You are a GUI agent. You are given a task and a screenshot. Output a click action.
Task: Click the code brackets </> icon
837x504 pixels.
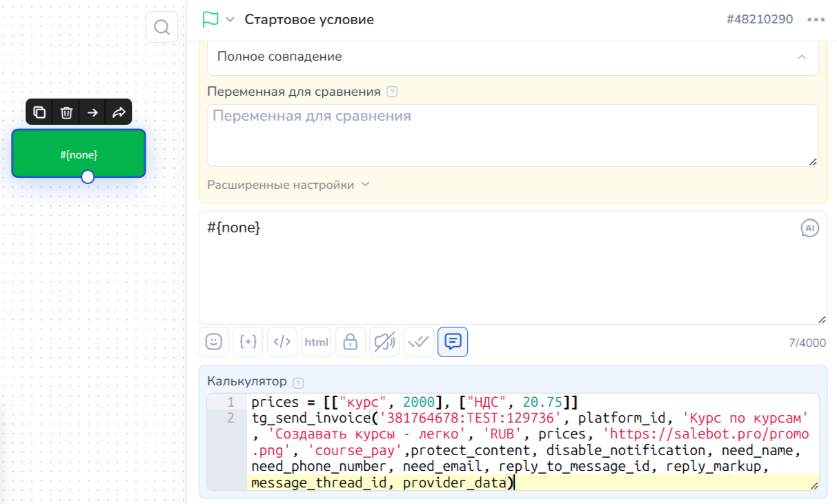coord(282,342)
